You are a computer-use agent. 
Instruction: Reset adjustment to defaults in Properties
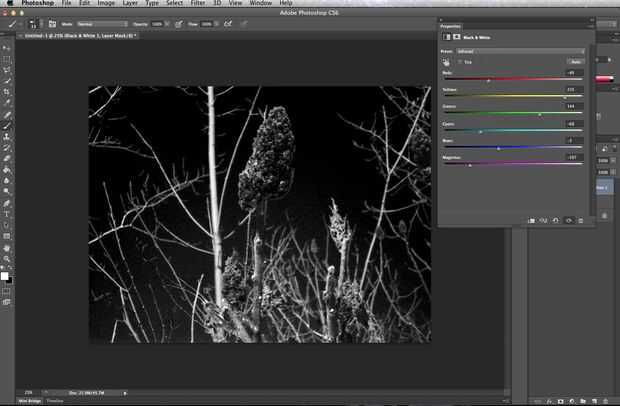pos(556,220)
